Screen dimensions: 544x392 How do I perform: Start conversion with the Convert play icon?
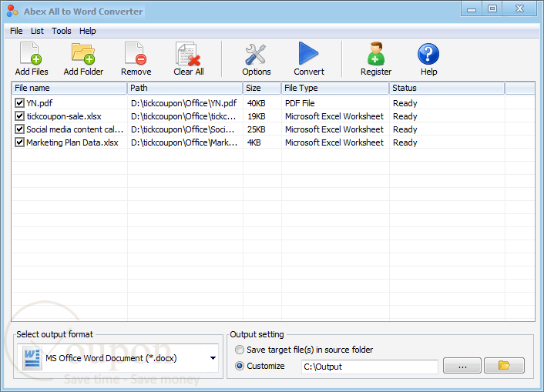point(308,53)
